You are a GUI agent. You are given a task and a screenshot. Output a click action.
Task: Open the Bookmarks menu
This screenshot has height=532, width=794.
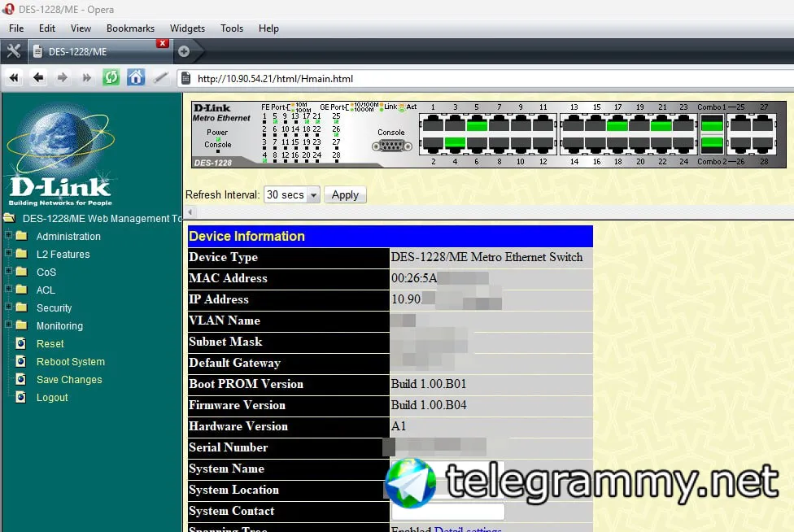pyautogui.click(x=130, y=28)
